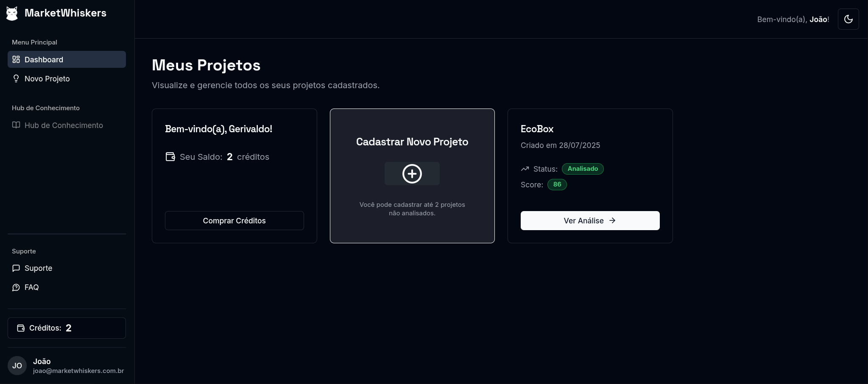
Task: Open Suporte in the sidebar
Action: click(x=38, y=268)
